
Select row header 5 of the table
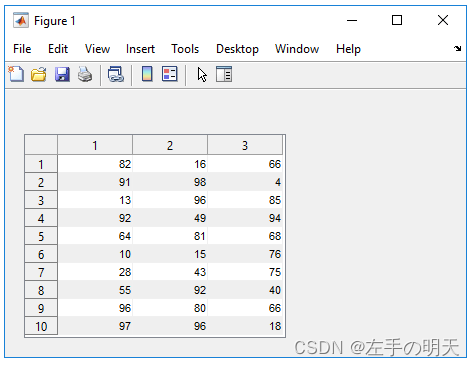[41, 236]
